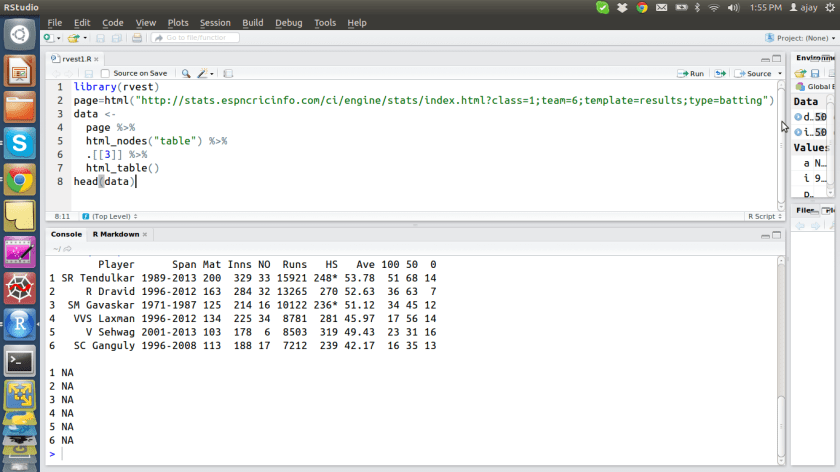Click the Run button

pos(691,73)
